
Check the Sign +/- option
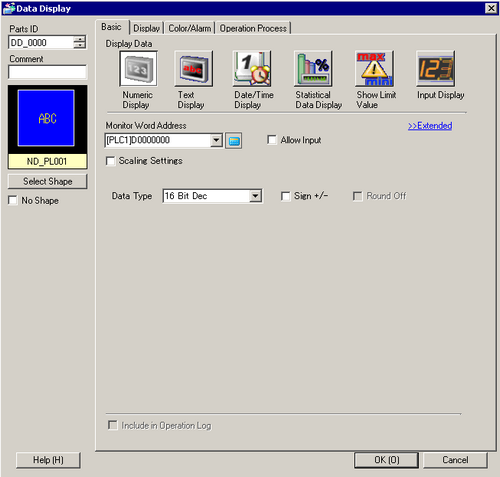[x=286, y=196]
